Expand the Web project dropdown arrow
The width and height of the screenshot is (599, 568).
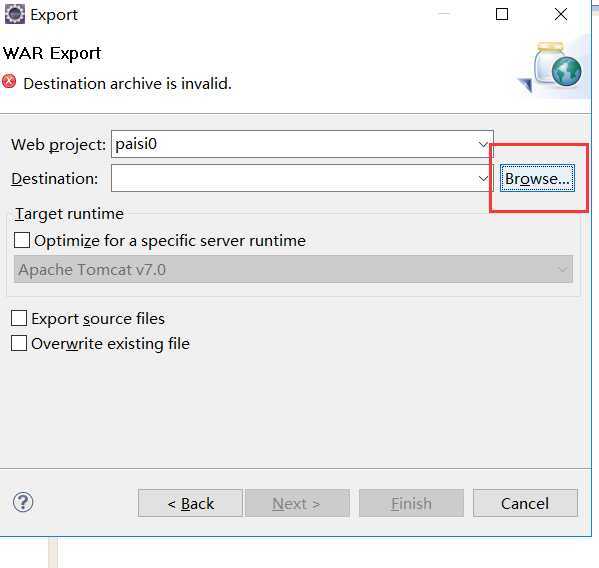point(483,144)
